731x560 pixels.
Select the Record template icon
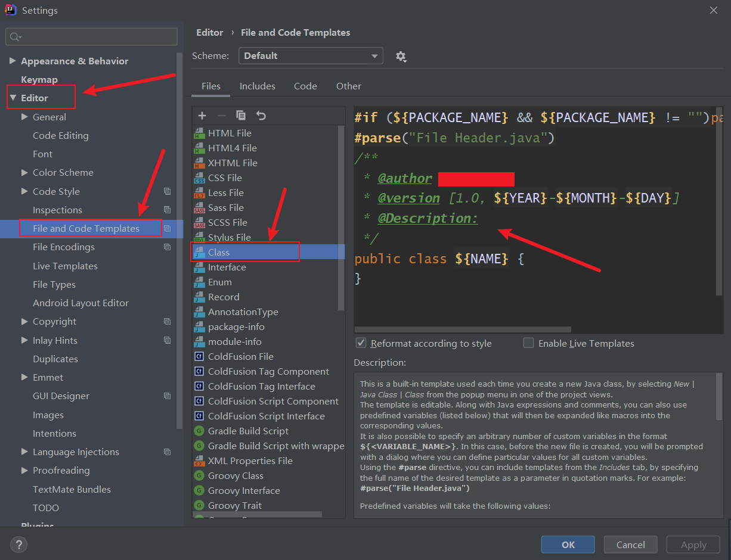(200, 297)
